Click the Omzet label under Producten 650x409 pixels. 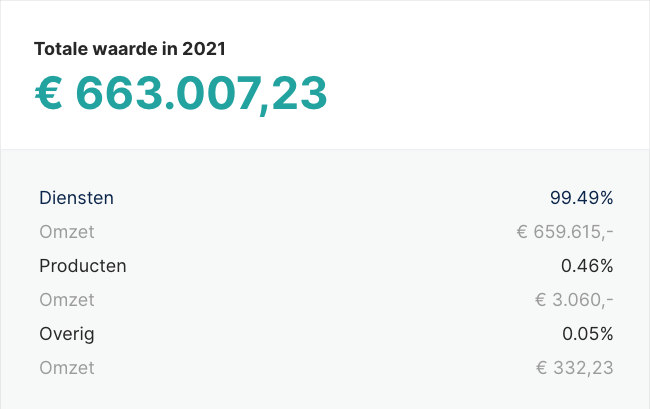(x=67, y=300)
